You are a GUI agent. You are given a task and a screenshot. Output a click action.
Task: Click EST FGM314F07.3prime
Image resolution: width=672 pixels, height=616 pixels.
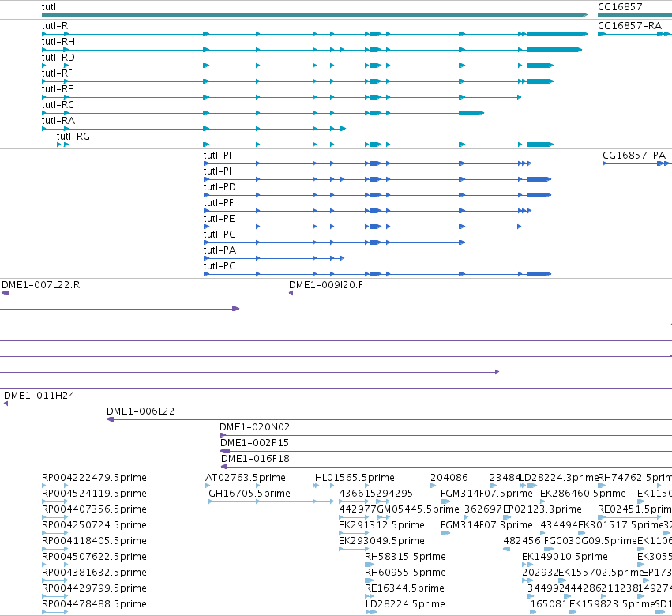[x=486, y=525]
